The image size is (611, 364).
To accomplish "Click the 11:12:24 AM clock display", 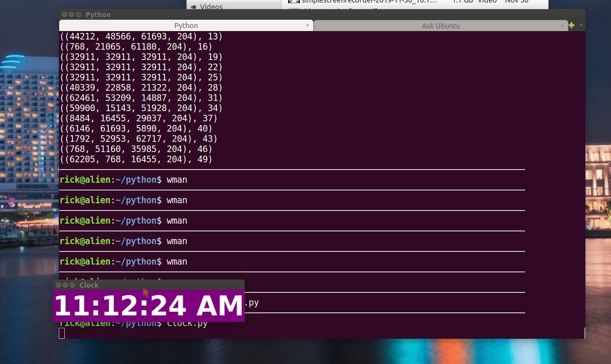I will [148, 306].
